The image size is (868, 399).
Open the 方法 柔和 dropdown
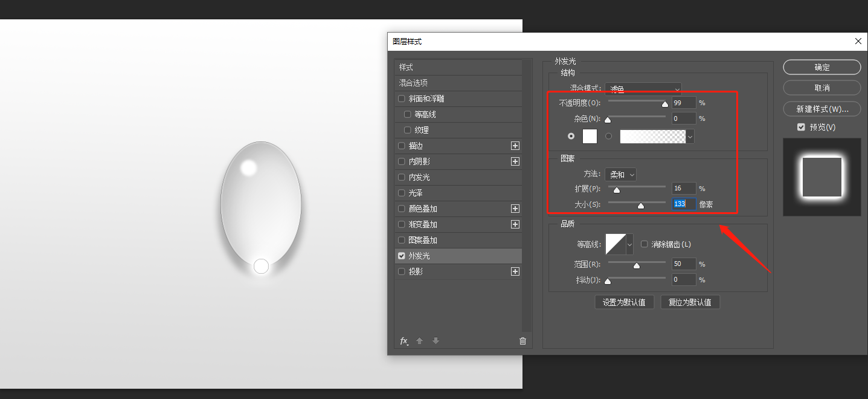(x=621, y=175)
